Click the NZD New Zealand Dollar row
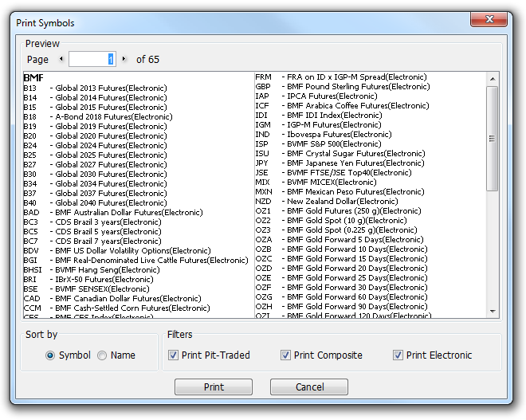This screenshot has height=420, width=526. (327, 202)
